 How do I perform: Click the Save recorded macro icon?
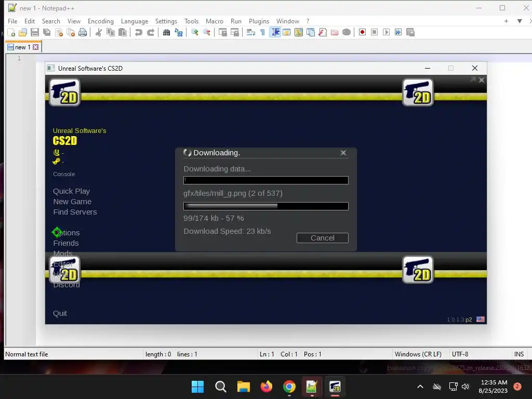pos(410,32)
